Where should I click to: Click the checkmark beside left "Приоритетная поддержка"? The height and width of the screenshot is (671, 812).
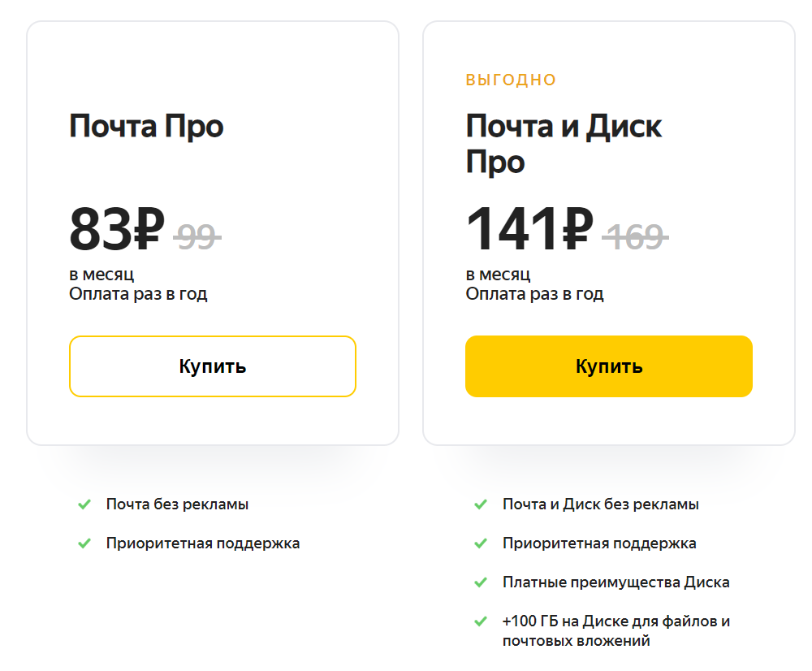84,543
